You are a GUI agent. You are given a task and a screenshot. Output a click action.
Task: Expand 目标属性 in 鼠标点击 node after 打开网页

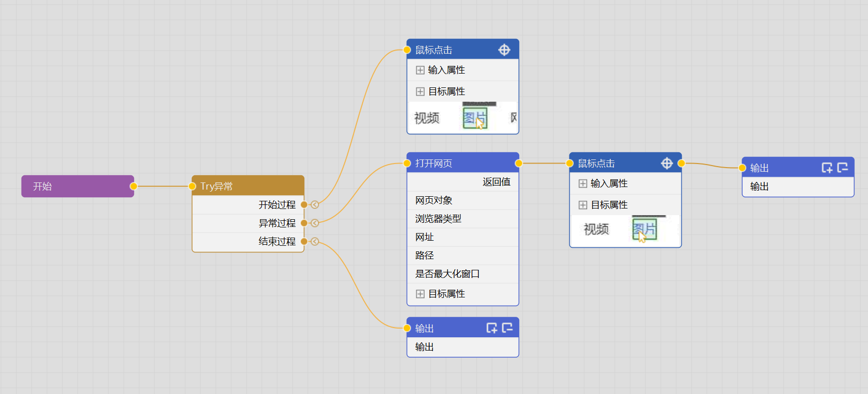coord(583,205)
